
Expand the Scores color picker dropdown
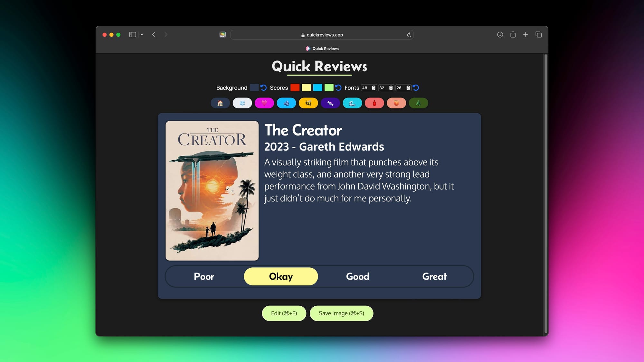pos(295,88)
